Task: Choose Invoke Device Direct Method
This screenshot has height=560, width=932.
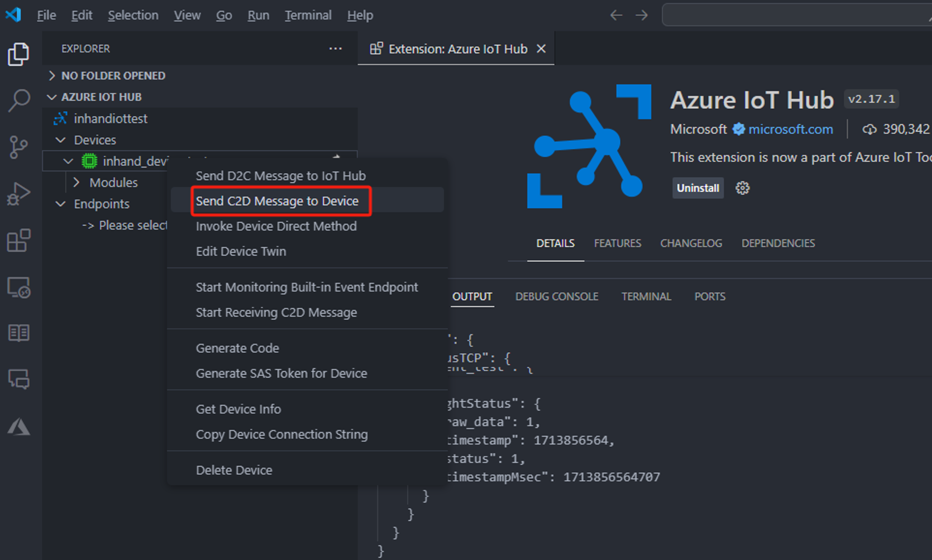Action: point(276,226)
